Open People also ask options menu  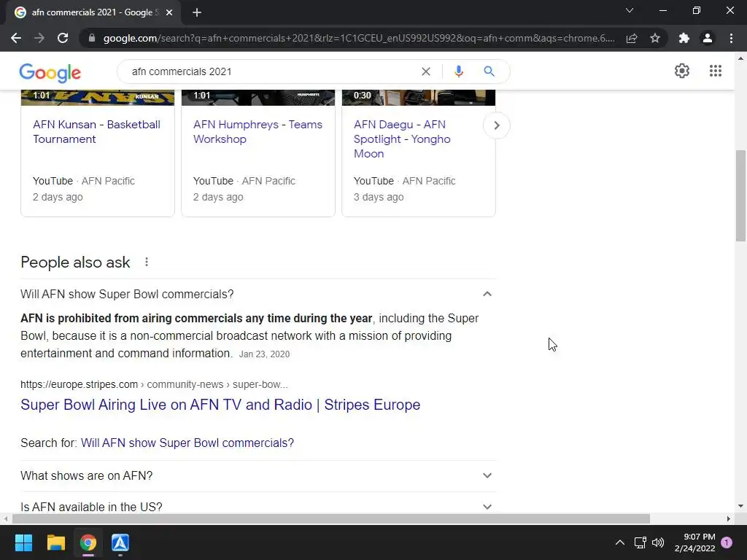pos(147,262)
